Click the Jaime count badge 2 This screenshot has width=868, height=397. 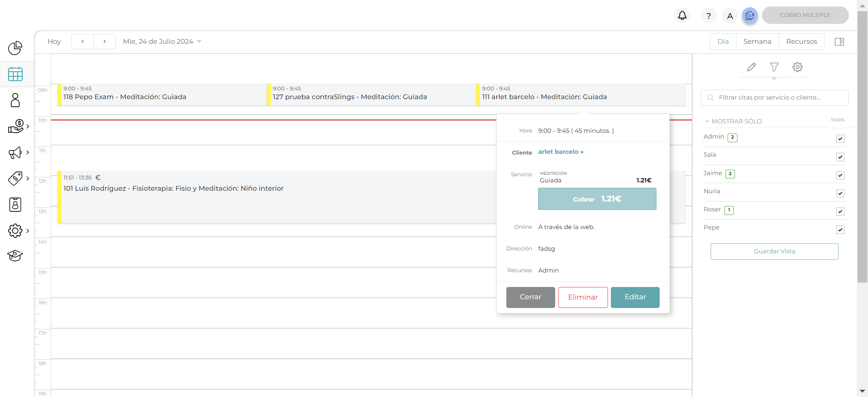(x=730, y=174)
